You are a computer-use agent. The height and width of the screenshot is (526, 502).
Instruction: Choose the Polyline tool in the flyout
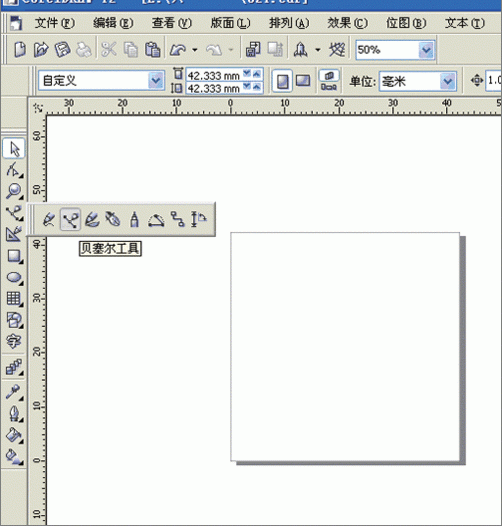point(134,219)
